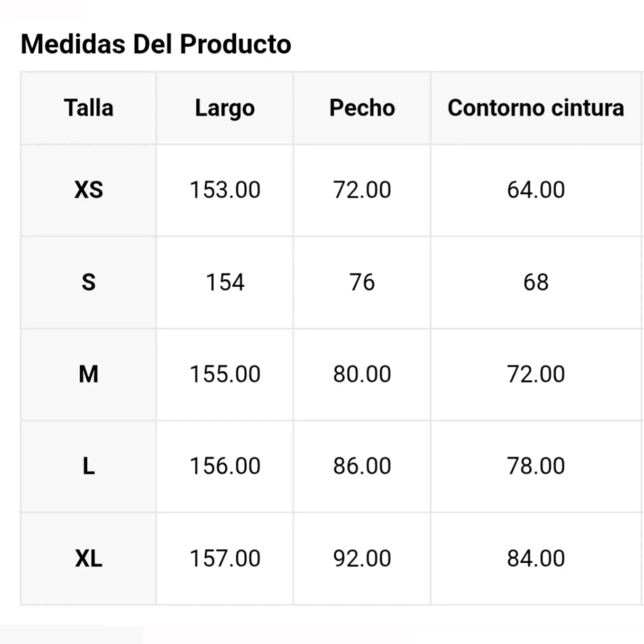Select the 64.00 waist value
644x644 pixels.
click(536, 190)
